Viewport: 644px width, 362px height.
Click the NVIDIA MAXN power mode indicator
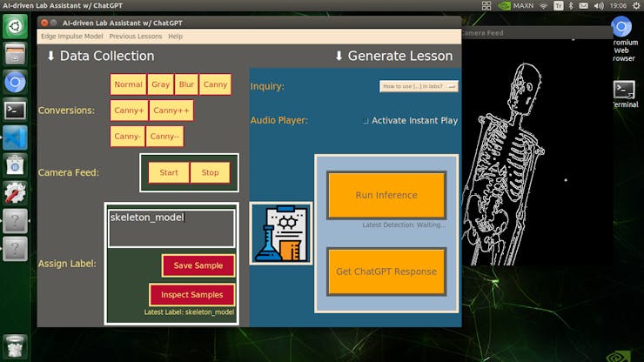[515, 5]
